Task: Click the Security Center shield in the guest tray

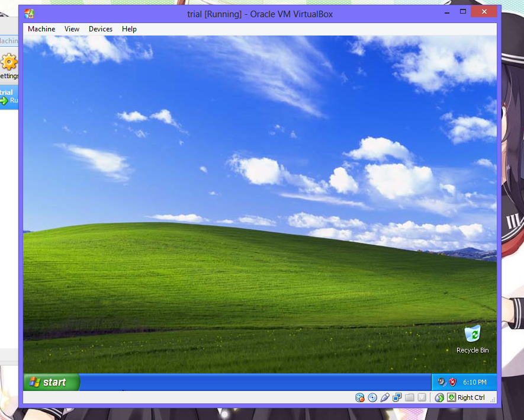Action: [x=452, y=381]
